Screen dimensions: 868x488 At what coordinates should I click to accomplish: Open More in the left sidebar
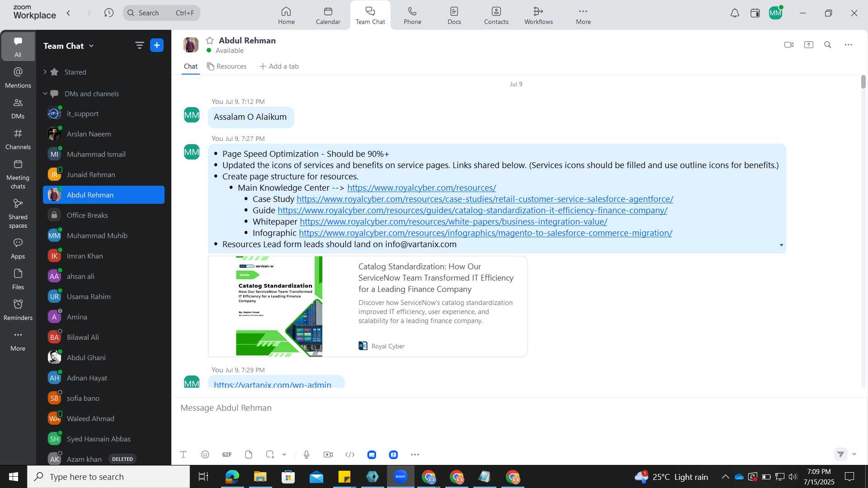pyautogui.click(x=18, y=341)
